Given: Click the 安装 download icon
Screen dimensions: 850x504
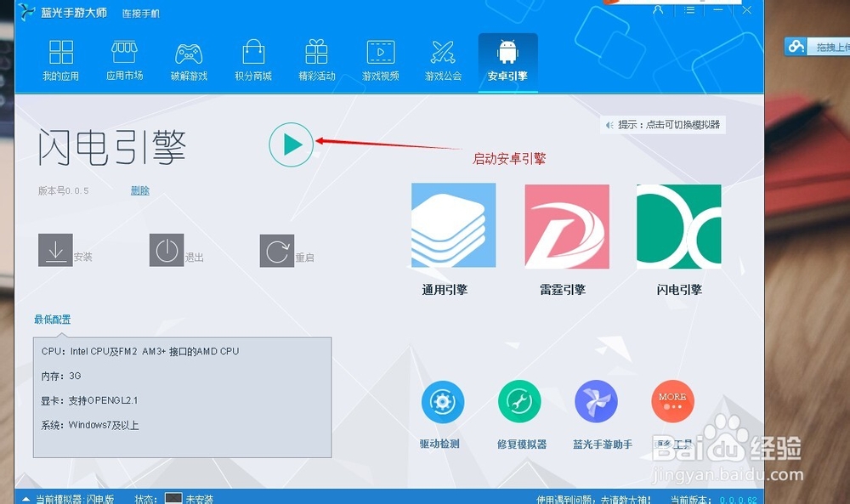Looking at the screenshot, I should 55,250.
